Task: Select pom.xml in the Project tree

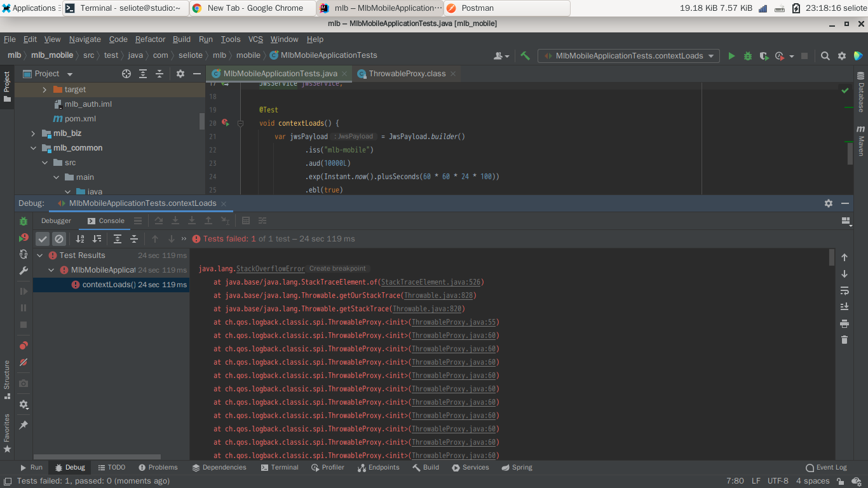Action: (x=80, y=119)
